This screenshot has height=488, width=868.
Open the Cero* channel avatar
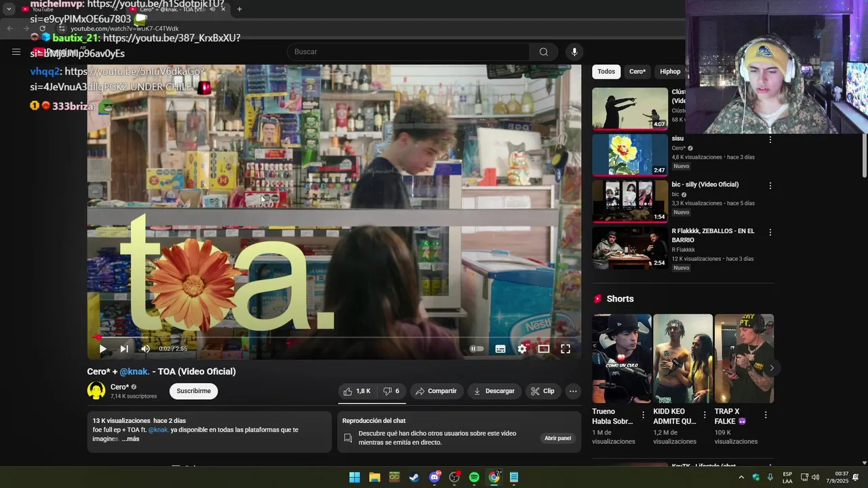click(96, 390)
